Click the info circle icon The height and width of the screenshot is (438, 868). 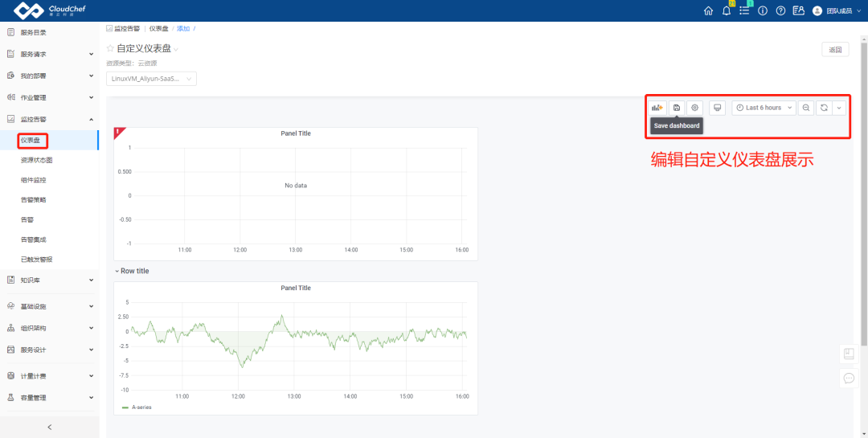[x=762, y=10]
